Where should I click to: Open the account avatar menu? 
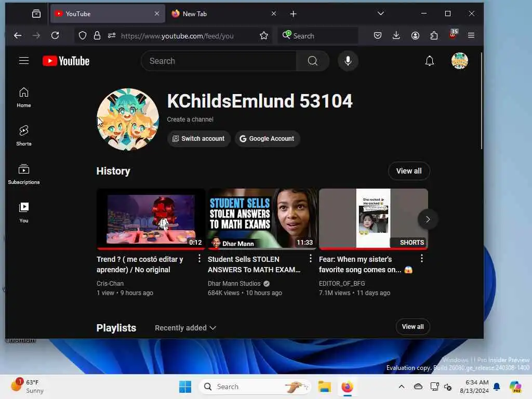pos(459,61)
